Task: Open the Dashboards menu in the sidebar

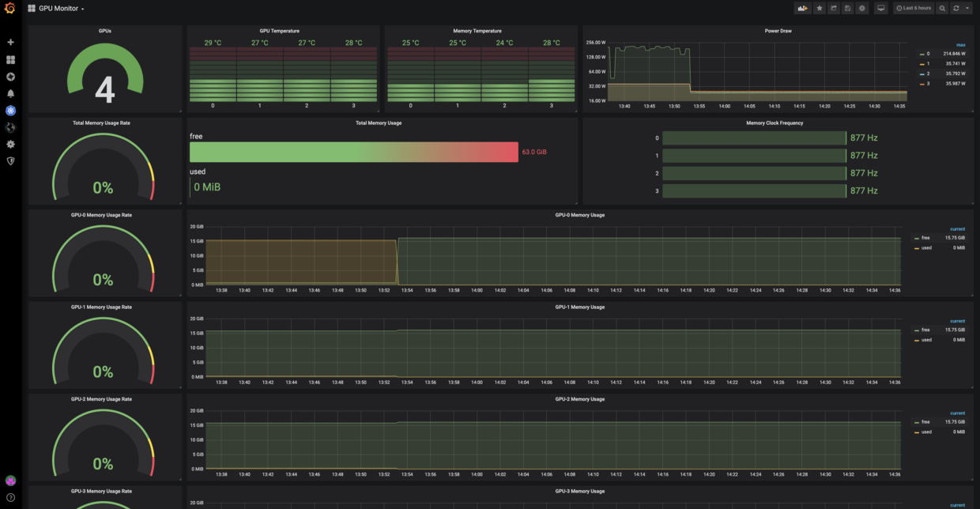Action: (x=9, y=59)
